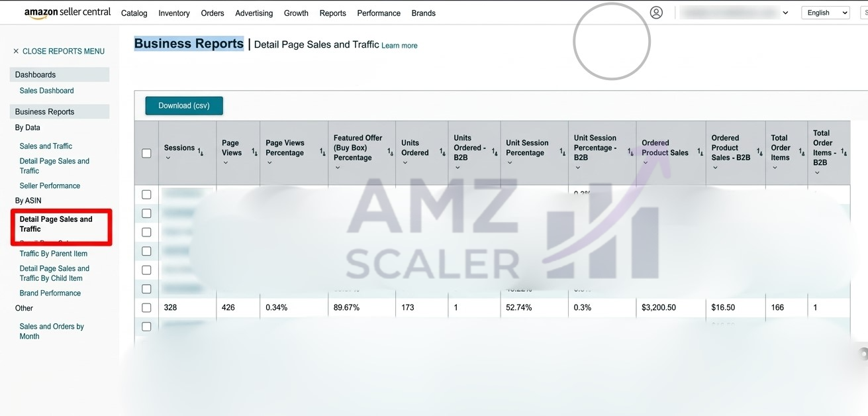868x416 pixels.
Task: Click the sort icon for Page Views column
Action: (x=254, y=152)
